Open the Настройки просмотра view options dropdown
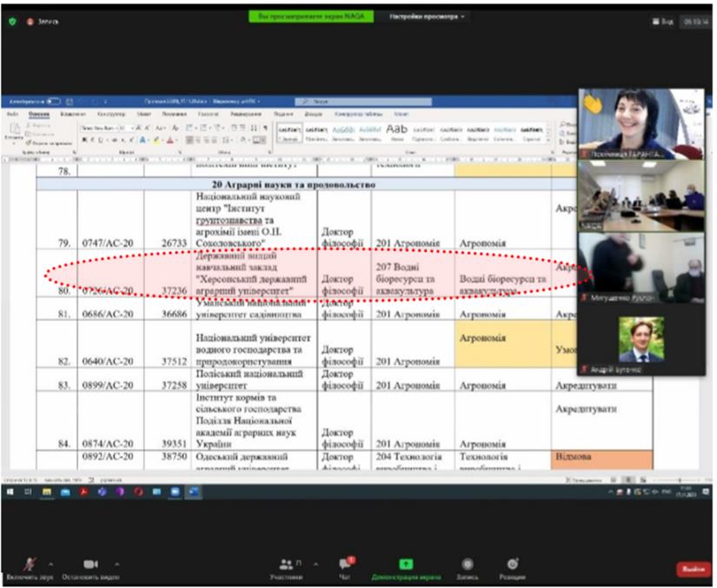Screen dimensions: 717x588 coord(427,17)
